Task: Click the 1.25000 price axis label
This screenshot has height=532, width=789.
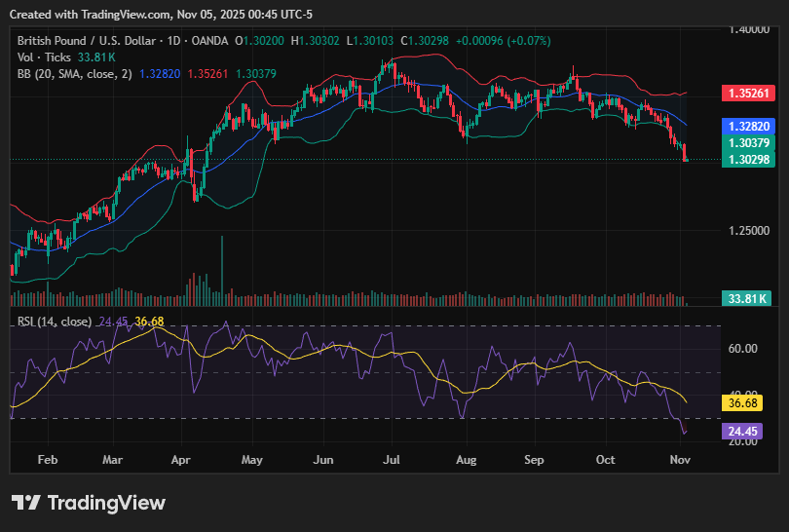Action: [x=747, y=231]
